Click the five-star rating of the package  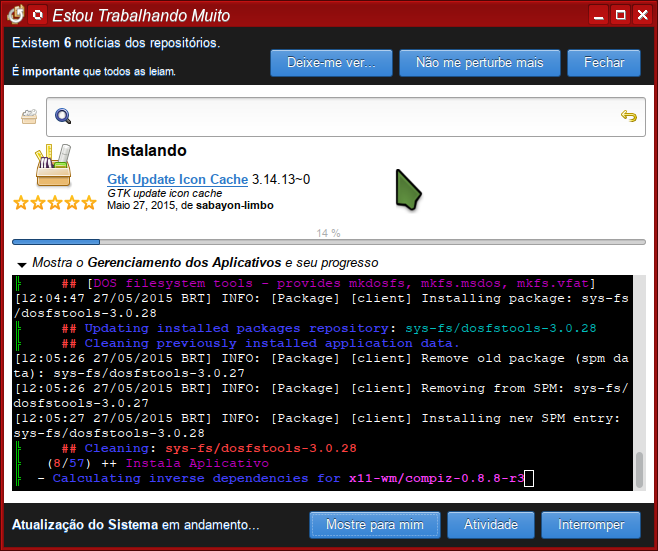[x=55, y=203]
